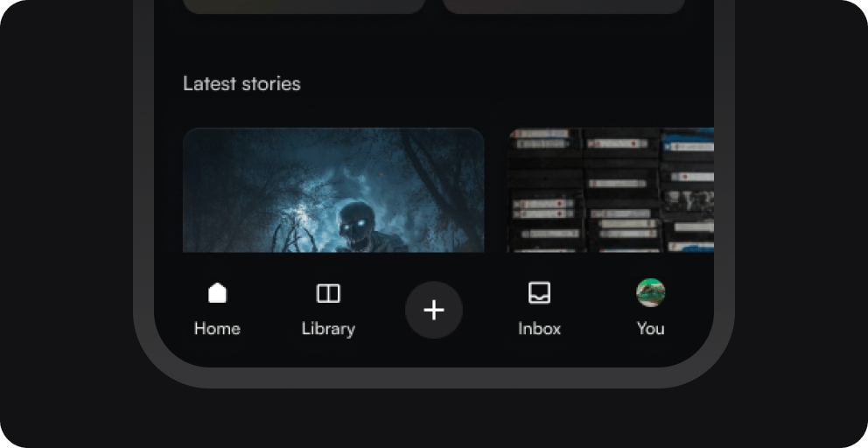The image size is (868, 448).
Task: Select the Library tab label
Action: click(x=328, y=329)
